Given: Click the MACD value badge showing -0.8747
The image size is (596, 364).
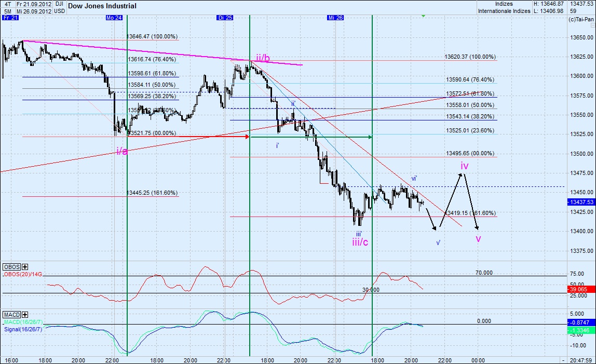Looking at the screenshot, I should click(x=580, y=323).
